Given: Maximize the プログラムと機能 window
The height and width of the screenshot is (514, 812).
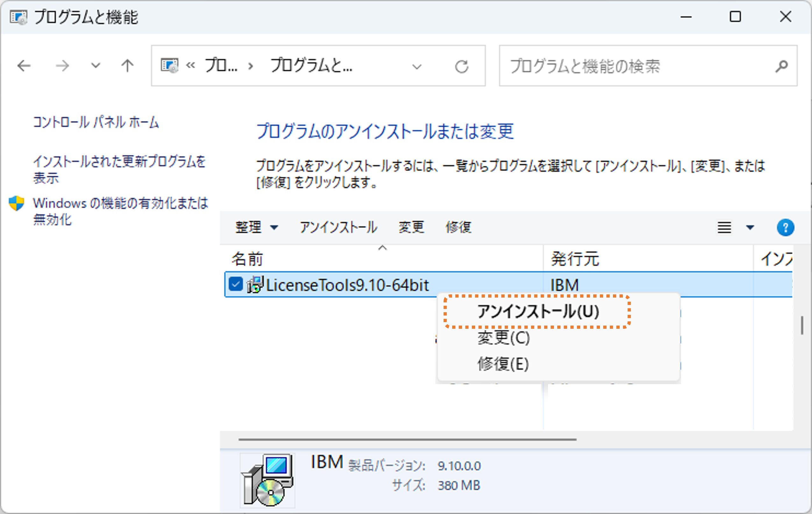Looking at the screenshot, I should (x=735, y=17).
